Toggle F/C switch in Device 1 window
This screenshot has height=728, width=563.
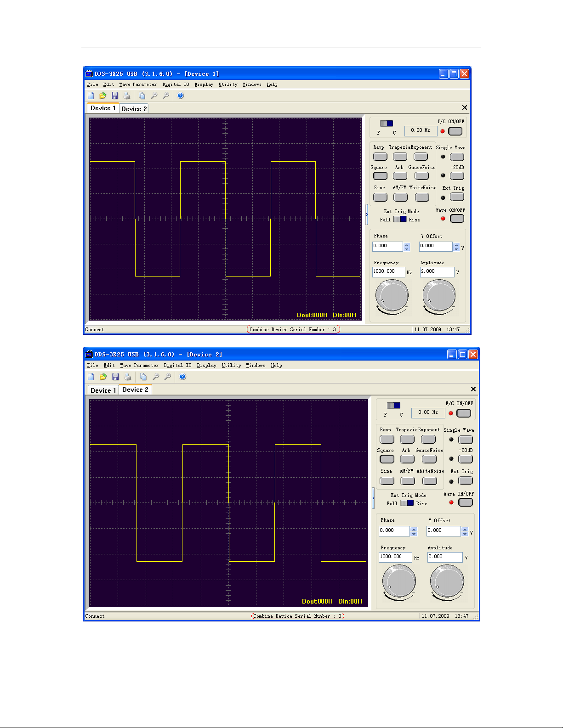point(387,124)
